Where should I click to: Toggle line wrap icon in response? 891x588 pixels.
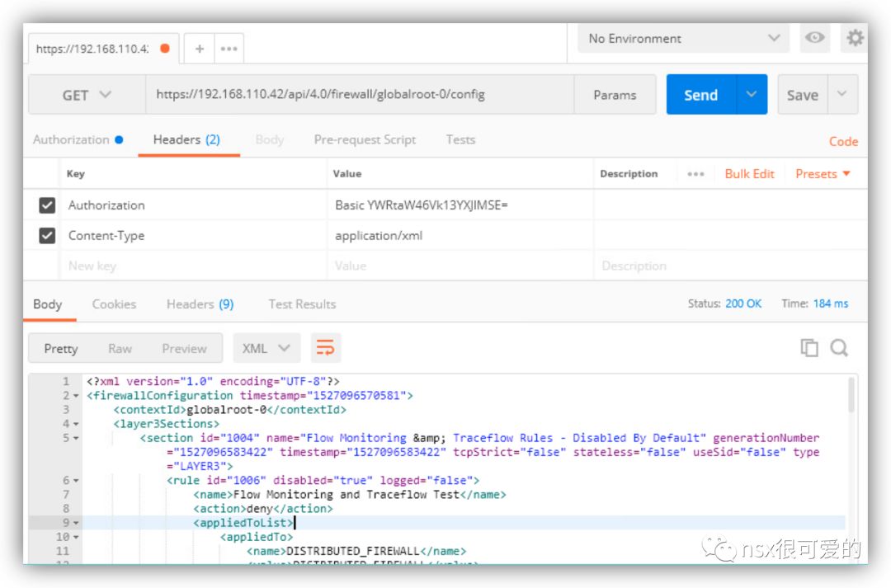[326, 348]
